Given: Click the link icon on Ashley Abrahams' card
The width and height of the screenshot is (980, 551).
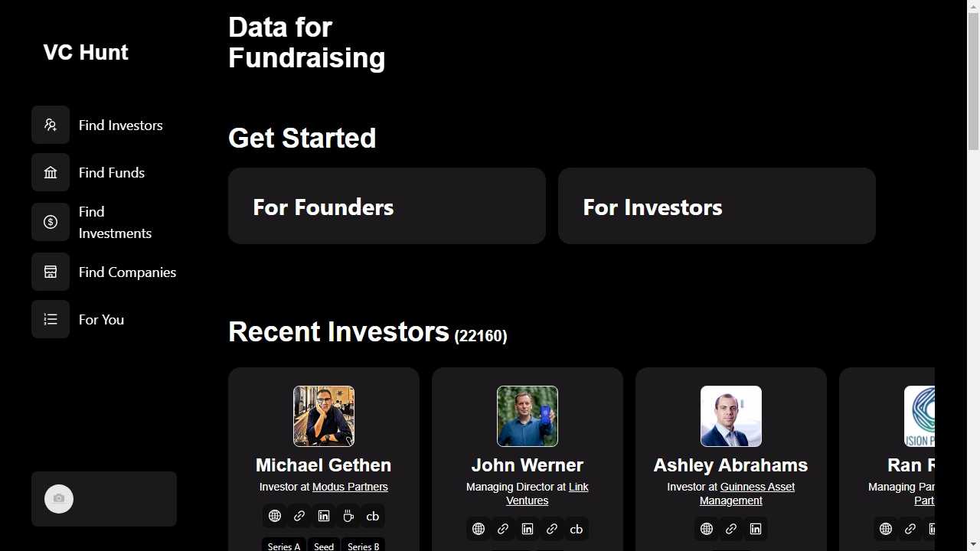Looking at the screenshot, I should click(731, 529).
